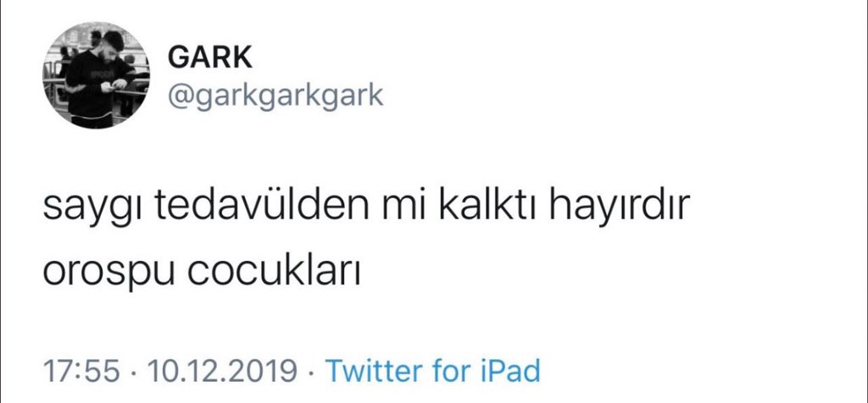
Task: Open GARK's circular profile picture
Action: tap(96, 75)
